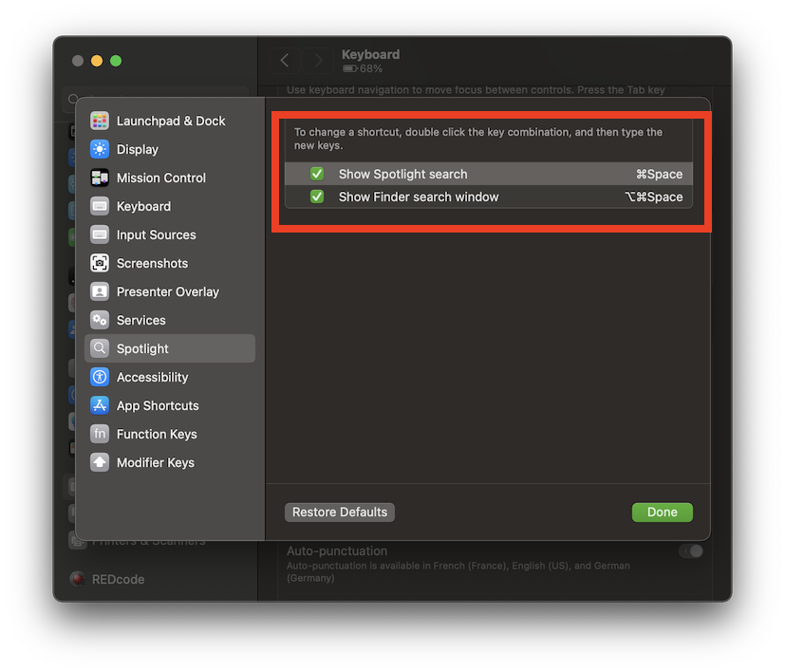The height and width of the screenshot is (672, 785).
Task: Click the ⌥⌘Space key combination
Action: 653,197
